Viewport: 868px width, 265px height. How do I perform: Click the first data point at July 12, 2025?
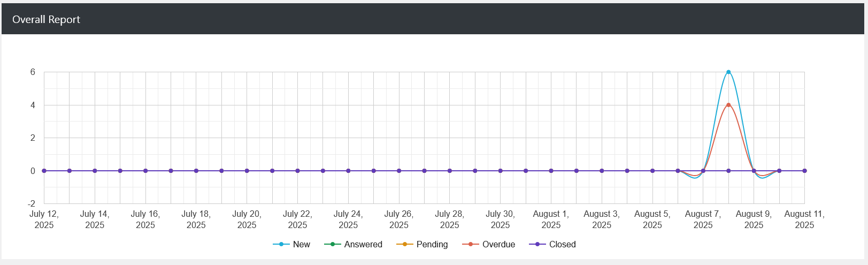coord(44,171)
